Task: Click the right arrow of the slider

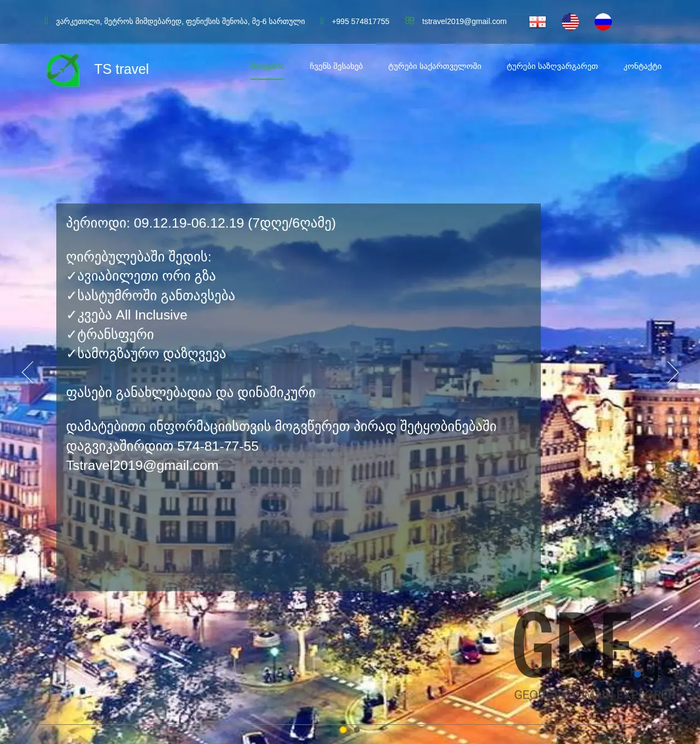Action: pos(673,373)
